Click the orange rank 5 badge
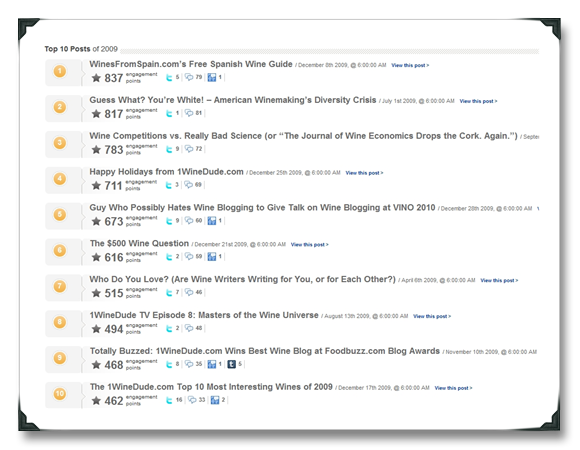 pyautogui.click(x=60, y=214)
